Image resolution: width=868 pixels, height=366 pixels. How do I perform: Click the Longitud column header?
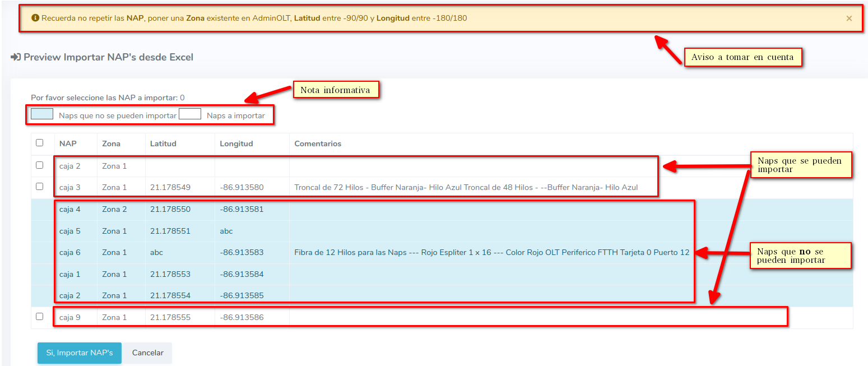pyautogui.click(x=236, y=144)
